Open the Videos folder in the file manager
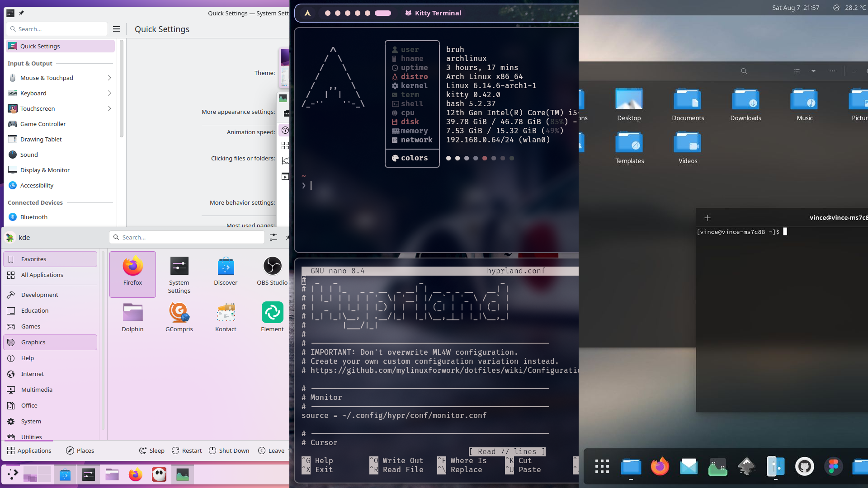This screenshot has height=488, width=868. coord(688,147)
